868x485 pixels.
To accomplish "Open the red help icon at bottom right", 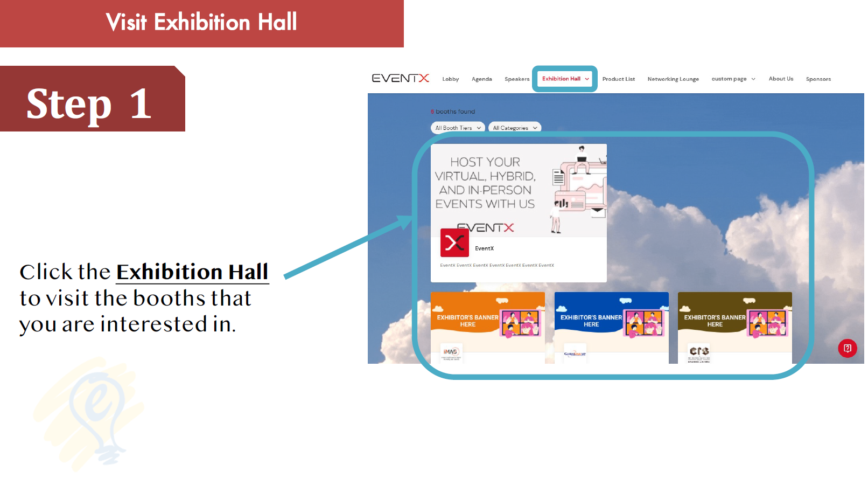I will pos(847,348).
